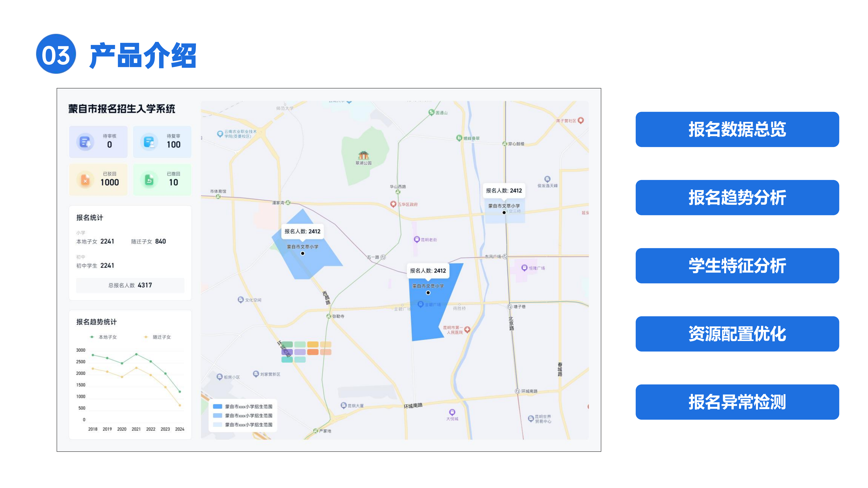Select the 资源配置优化 button
This screenshot has width=868, height=488.
[737, 334]
